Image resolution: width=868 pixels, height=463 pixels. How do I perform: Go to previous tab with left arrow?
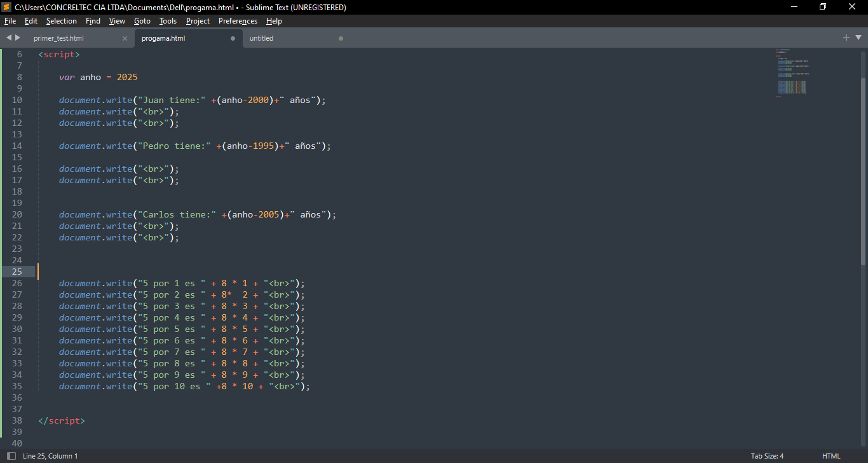[x=9, y=38]
